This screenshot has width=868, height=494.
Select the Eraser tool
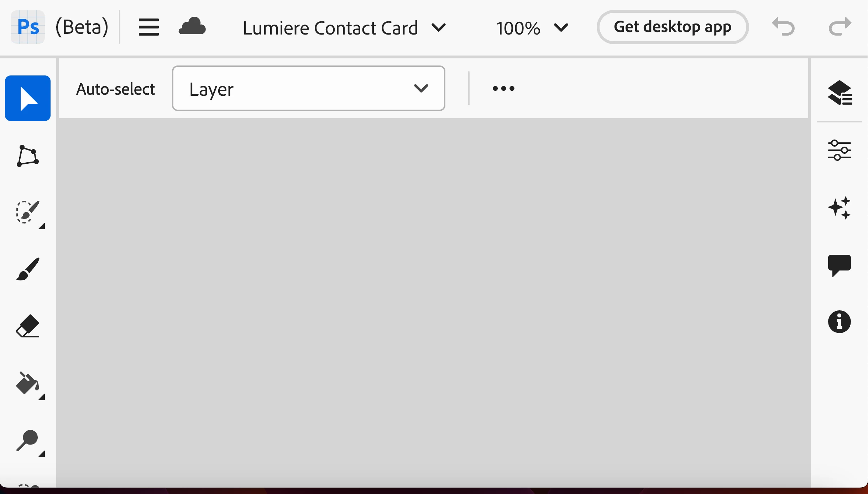28,326
